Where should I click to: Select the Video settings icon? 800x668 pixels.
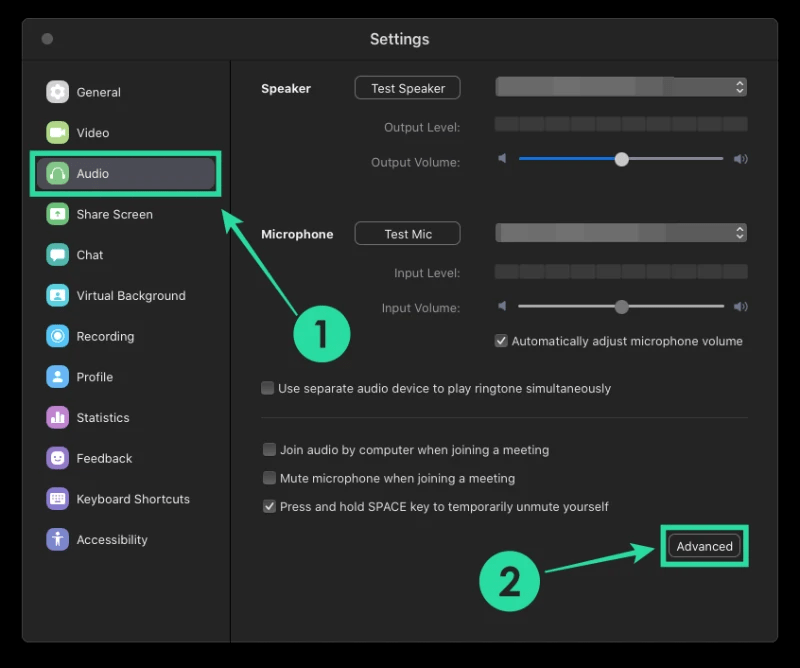click(60, 132)
